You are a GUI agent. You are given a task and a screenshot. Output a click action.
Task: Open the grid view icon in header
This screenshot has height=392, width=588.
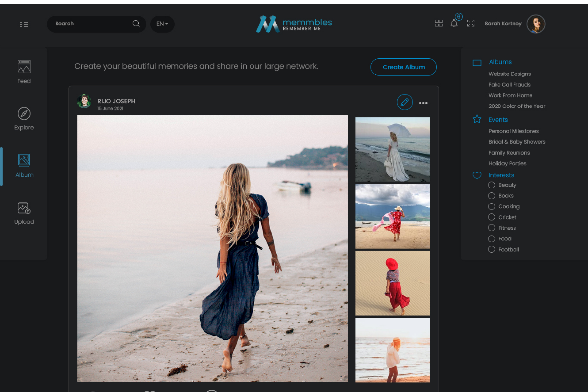(439, 23)
